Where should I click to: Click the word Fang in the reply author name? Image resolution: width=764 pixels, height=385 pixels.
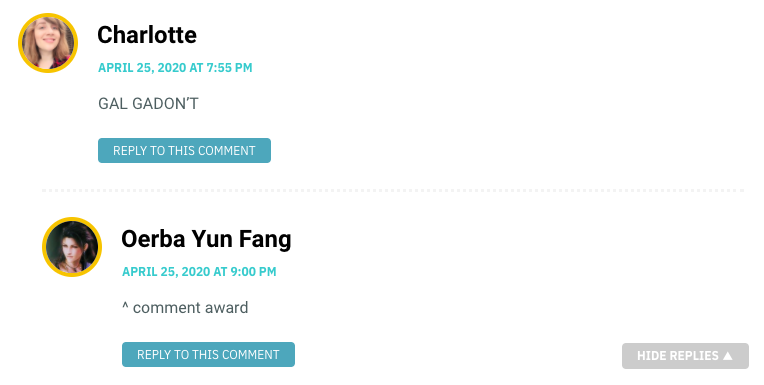pos(265,239)
